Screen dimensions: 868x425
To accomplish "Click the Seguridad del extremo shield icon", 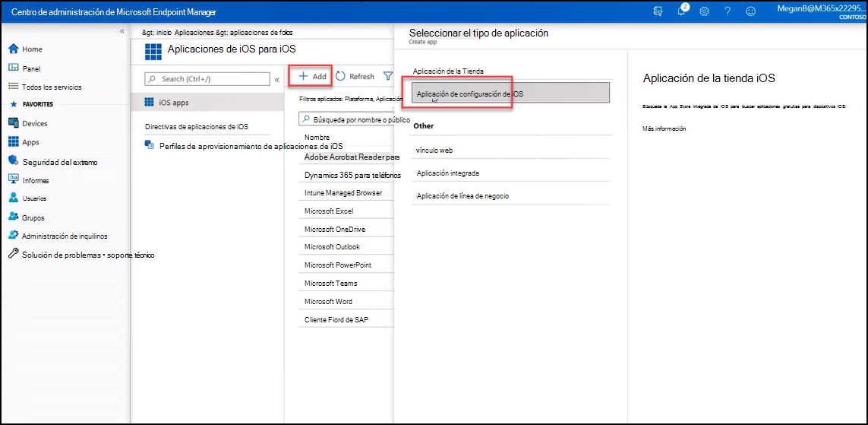I will click(x=14, y=161).
